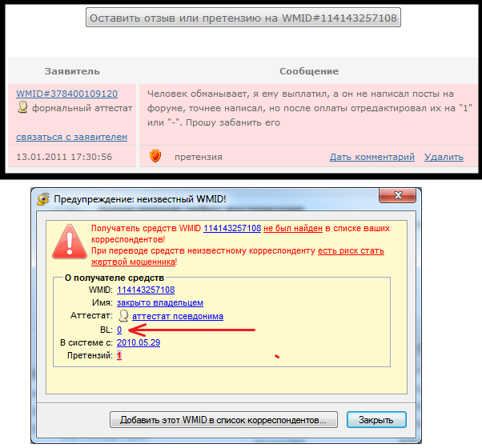Click BL value '0' link
The width and height of the screenshot is (482, 448).
tap(119, 330)
